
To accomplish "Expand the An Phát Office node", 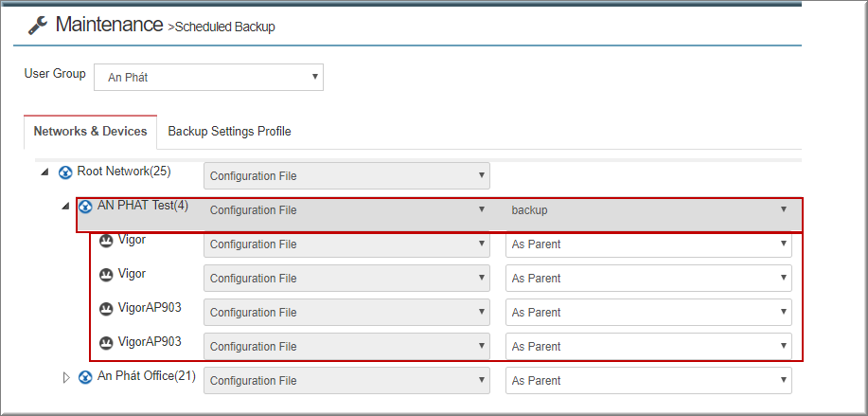I will (x=66, y=378).
